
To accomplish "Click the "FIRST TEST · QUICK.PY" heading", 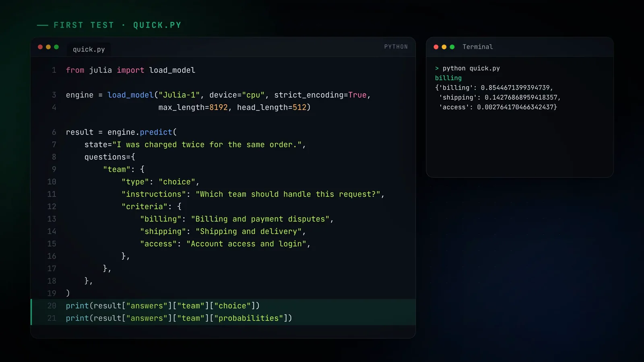I will point(117,25).
